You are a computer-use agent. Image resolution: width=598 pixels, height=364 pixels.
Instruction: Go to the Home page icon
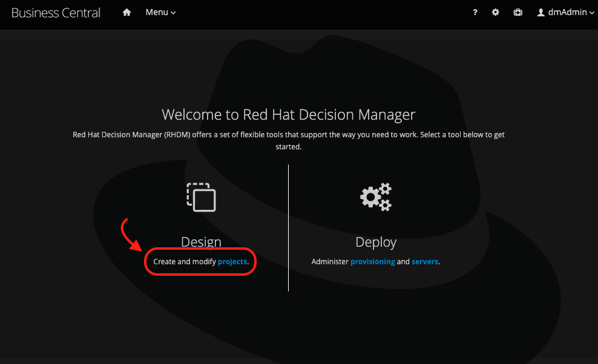126,13
